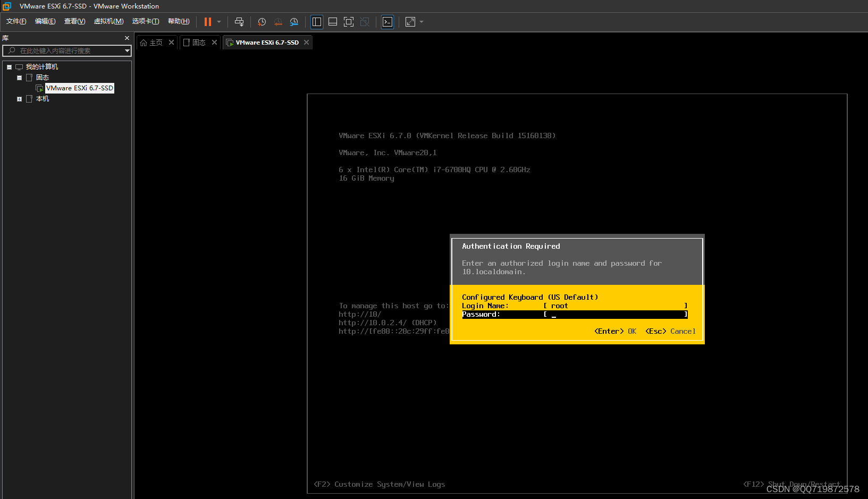Image resolution: width=868 pixels, height=499 pixels.
Task: Open the power options dropdown arrow beside pause
Action: point(219,22)
